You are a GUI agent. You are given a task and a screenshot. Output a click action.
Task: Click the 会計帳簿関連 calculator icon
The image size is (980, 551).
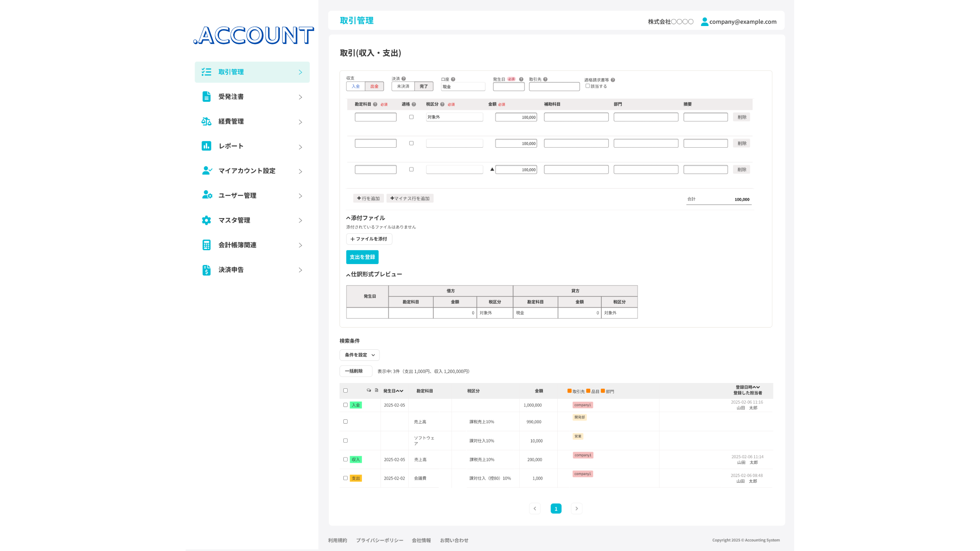(206, 245)
